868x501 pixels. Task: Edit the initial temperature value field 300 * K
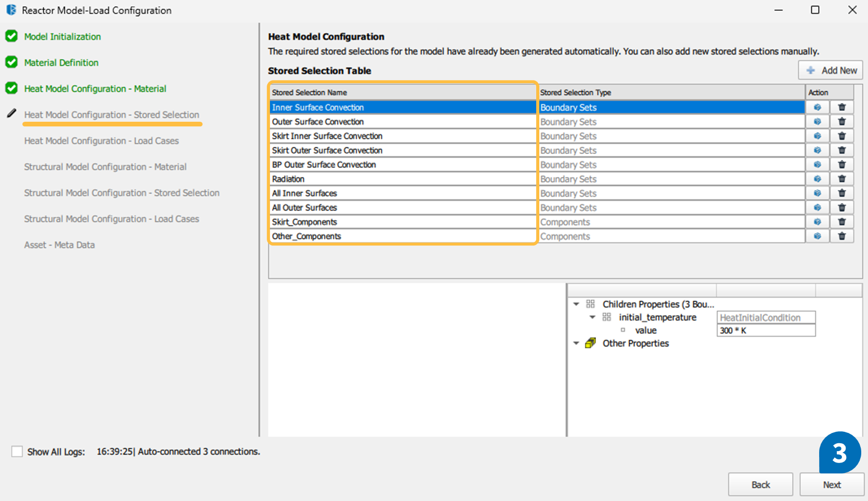click(x=766, y=330)
